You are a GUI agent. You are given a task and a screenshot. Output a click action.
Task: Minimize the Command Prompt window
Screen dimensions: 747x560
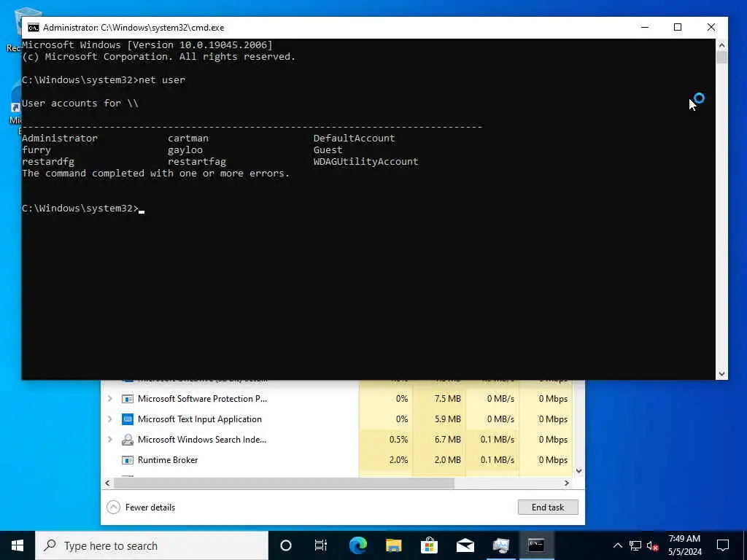[645, 28]
